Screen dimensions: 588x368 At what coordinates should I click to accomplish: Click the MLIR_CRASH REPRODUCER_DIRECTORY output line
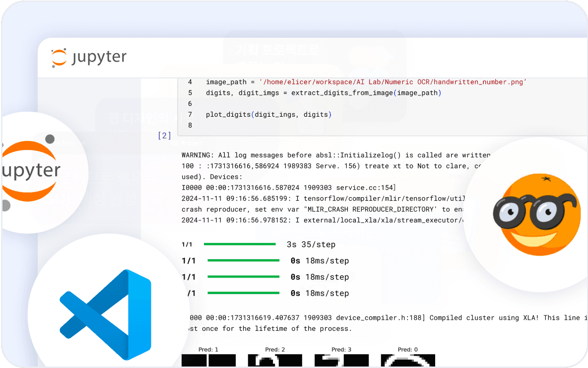(323, 210)
